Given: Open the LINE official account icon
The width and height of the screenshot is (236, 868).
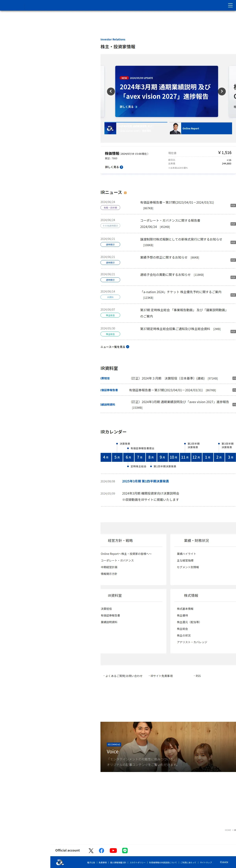Looking at the screenshot, I should click(x=125, y=851).
